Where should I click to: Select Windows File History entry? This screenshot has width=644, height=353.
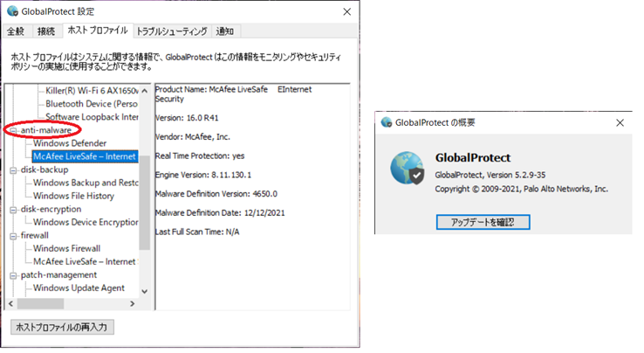(73, 196)
